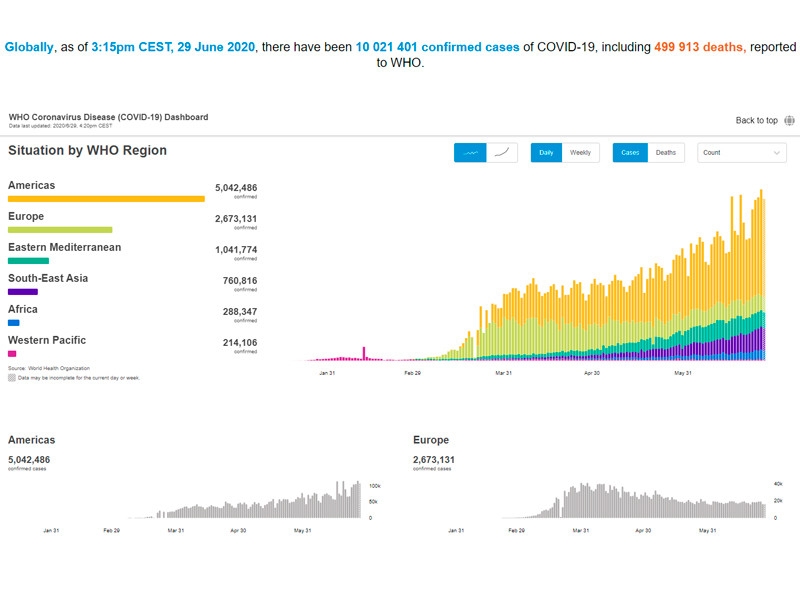
Task: Click the Count dropdown chevron arrow
Action: click(x=777, y=153)
